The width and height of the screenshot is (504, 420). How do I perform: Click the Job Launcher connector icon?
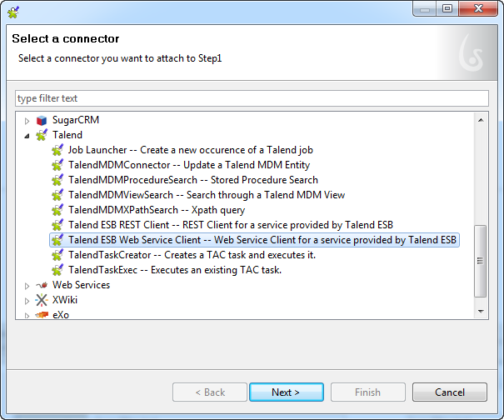click(57, 150)
